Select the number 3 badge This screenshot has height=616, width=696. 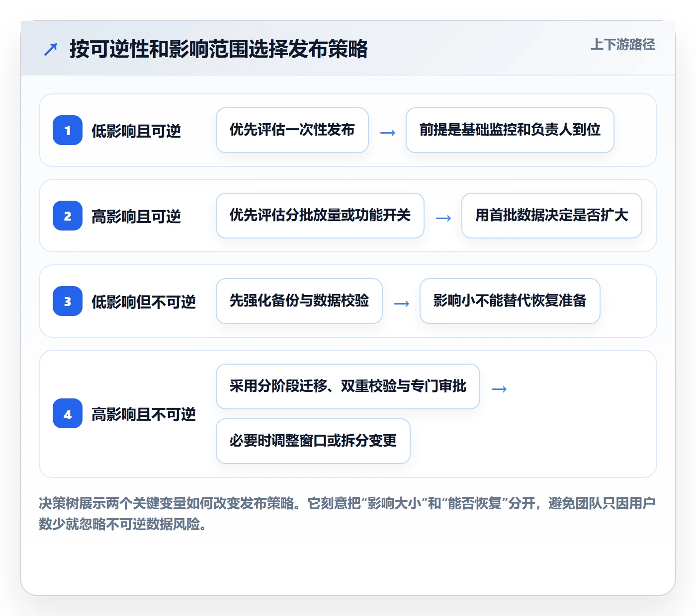click(x=68, y=301)
